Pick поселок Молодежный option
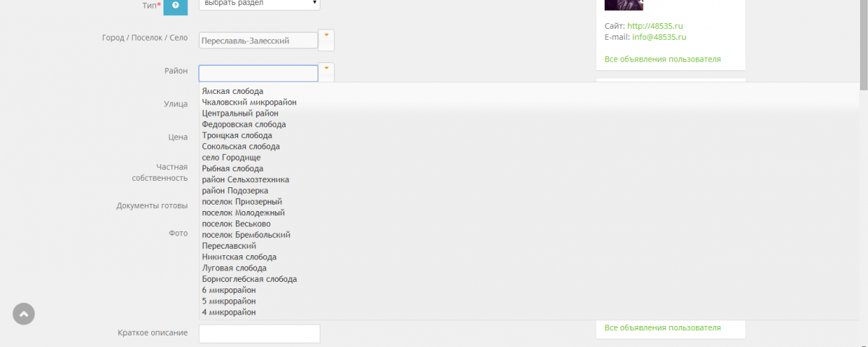The height and width of the screenshot is (347, 868). [244, 213]
